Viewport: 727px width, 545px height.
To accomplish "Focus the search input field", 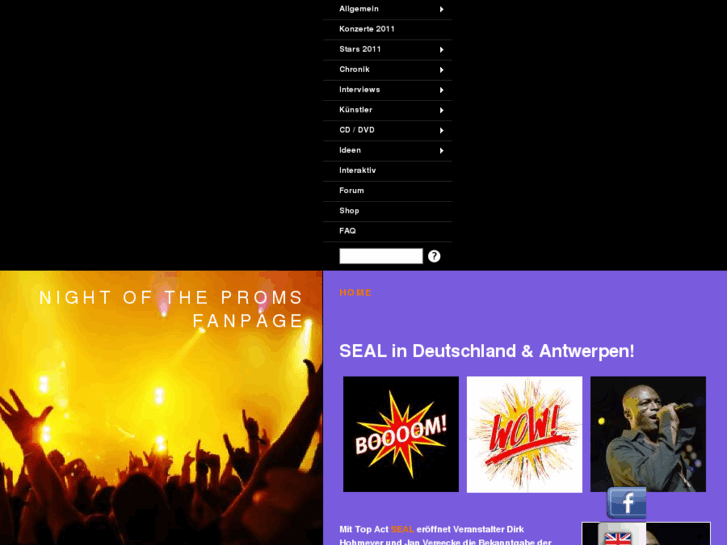I will pyautogui.click(x=381, y=256).
